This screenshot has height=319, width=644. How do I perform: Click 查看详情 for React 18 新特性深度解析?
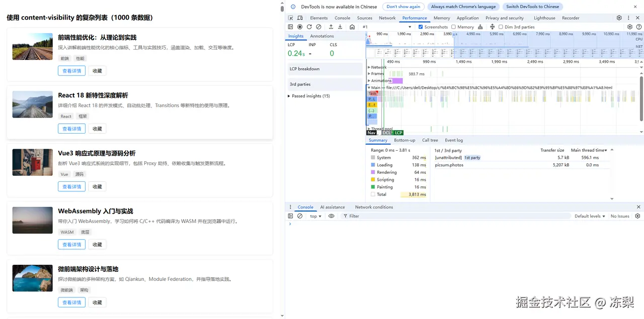(71, 129)
